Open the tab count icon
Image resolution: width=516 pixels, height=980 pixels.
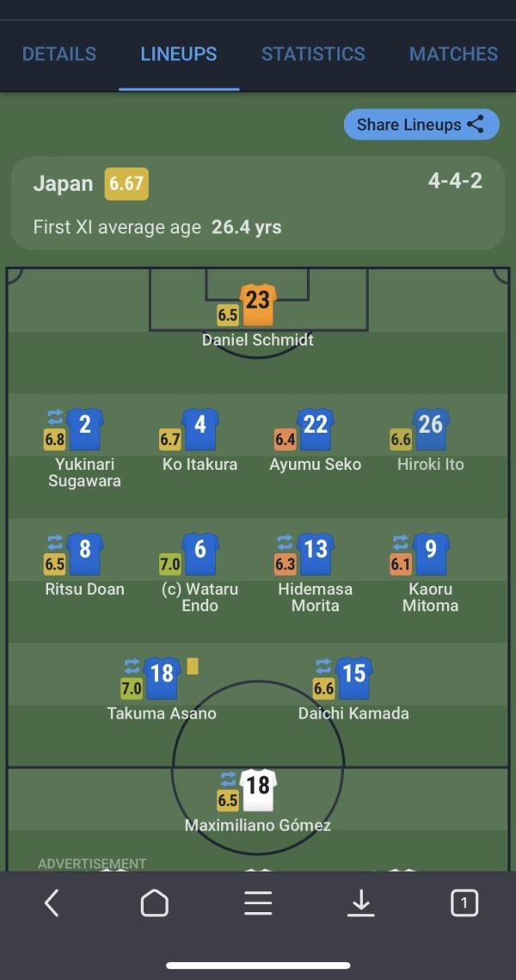(464, 903)
